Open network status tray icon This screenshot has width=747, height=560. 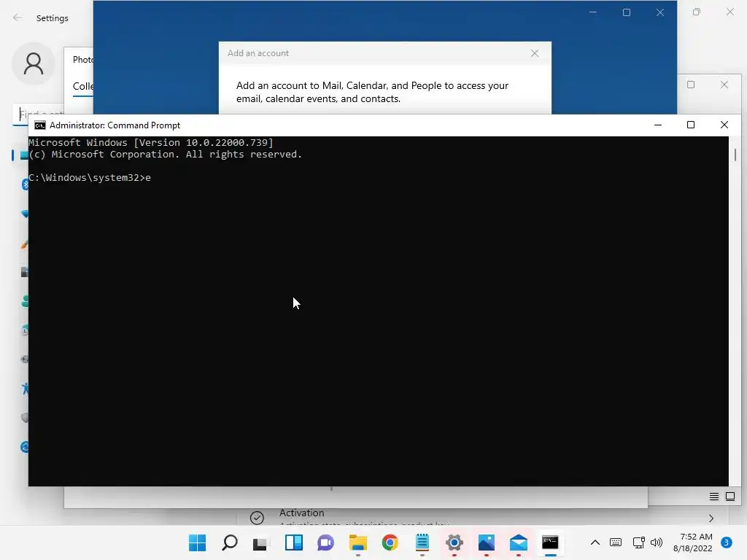click(638, 542)
